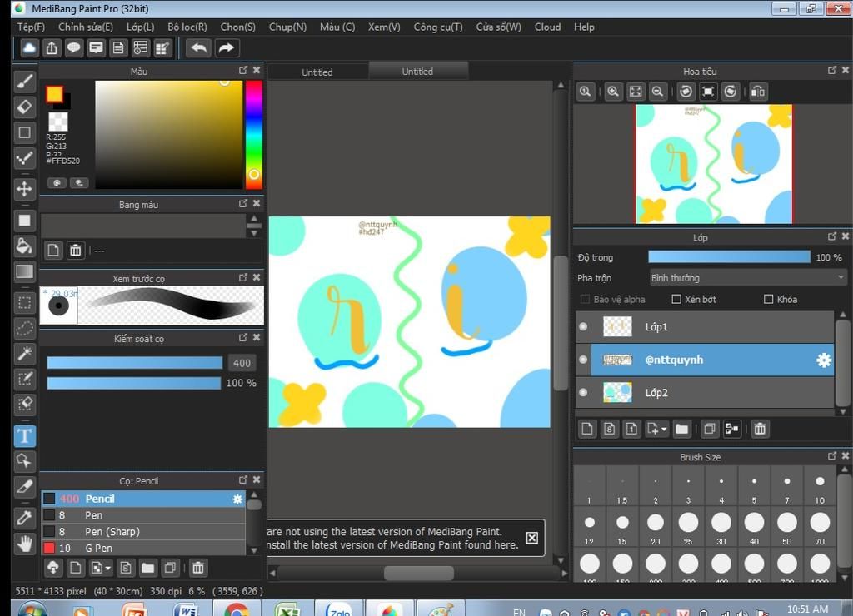
Task: Select the Magic Wand tool
Action: pyautogui.click(x=24, y=354)
